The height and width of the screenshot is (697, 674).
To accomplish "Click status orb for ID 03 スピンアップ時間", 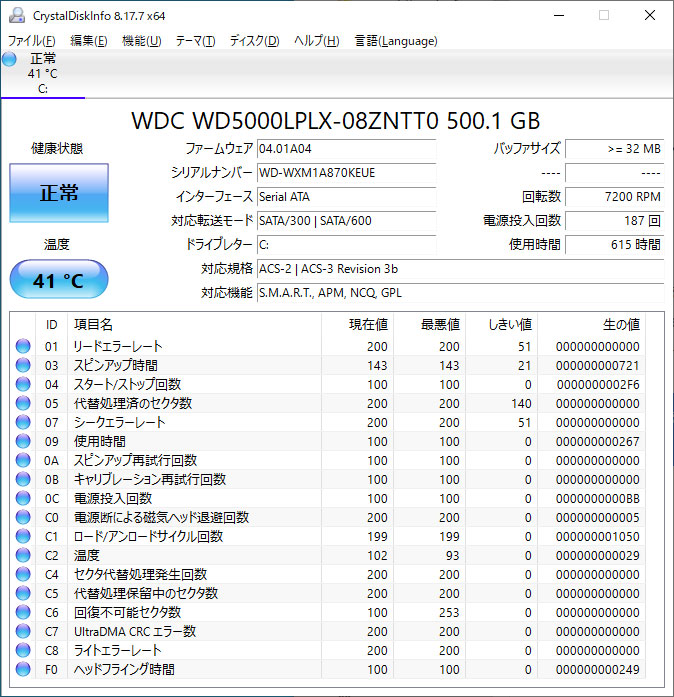I will click(23, 365).
